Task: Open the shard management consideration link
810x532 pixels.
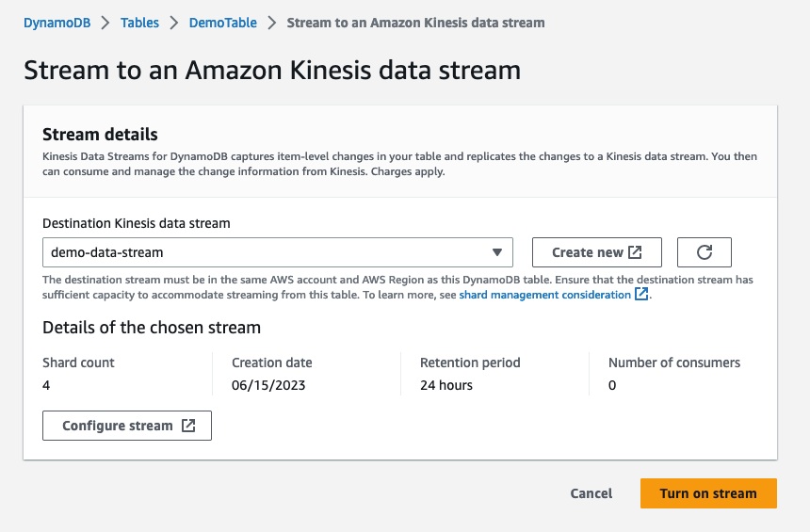Action: coord(544,295)
